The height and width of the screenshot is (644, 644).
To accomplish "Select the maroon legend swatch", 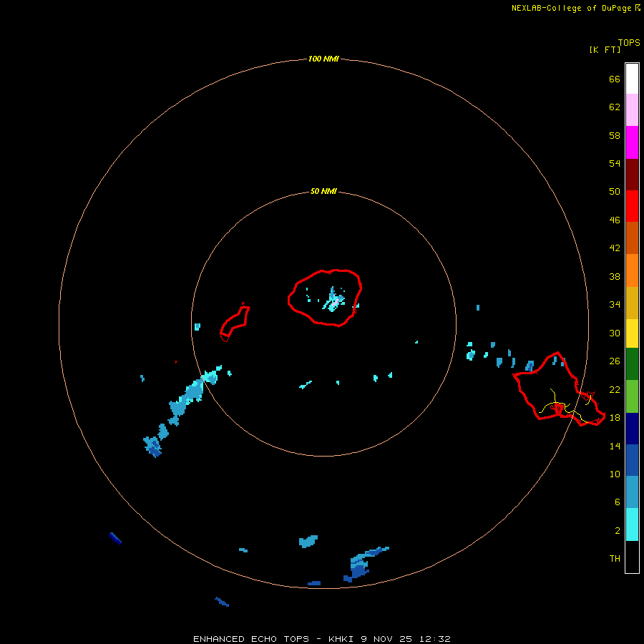I will (x=632, y=175).
